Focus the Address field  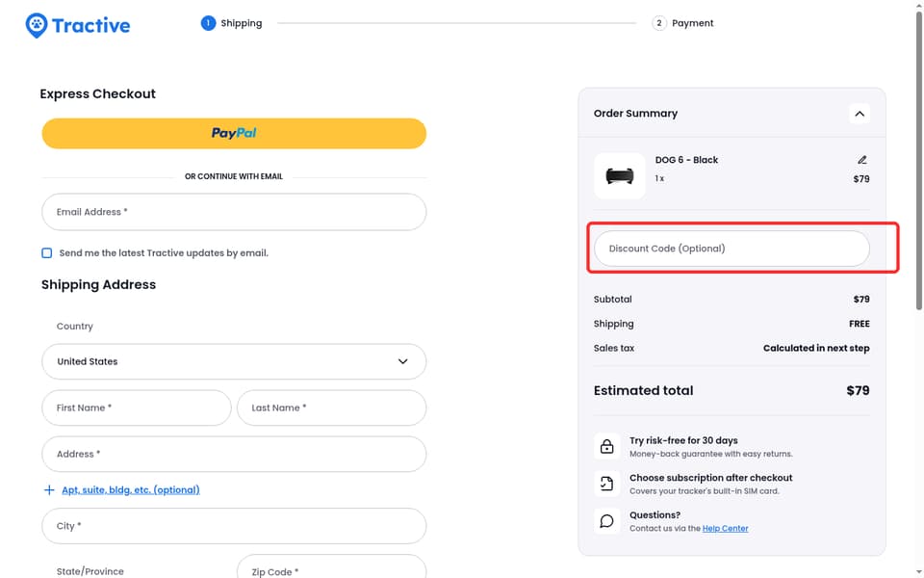(234, 454)
